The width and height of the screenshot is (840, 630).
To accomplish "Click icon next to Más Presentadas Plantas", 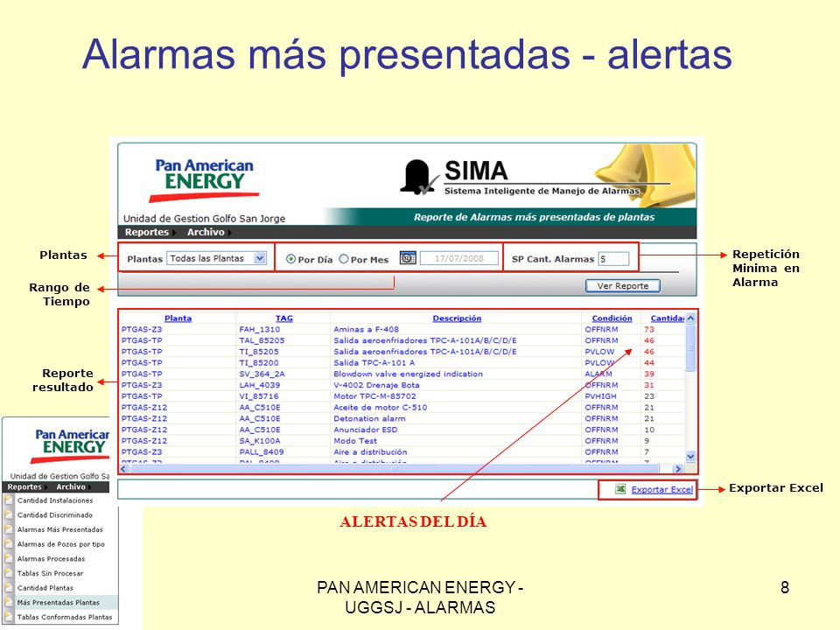I will click(x=9, y=602).
